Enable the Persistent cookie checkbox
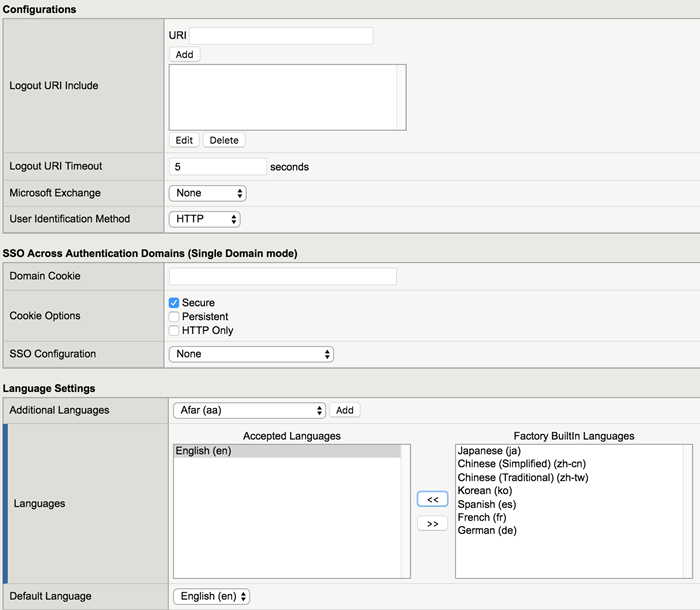Image resolution: width=700 pixels, height=610 pixels. coord(175,317)
